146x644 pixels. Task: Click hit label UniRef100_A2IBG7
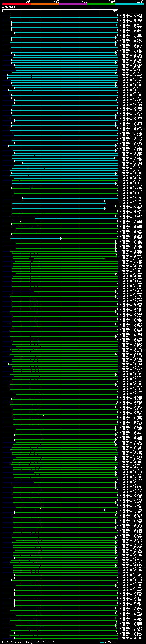tap(131, 324)
